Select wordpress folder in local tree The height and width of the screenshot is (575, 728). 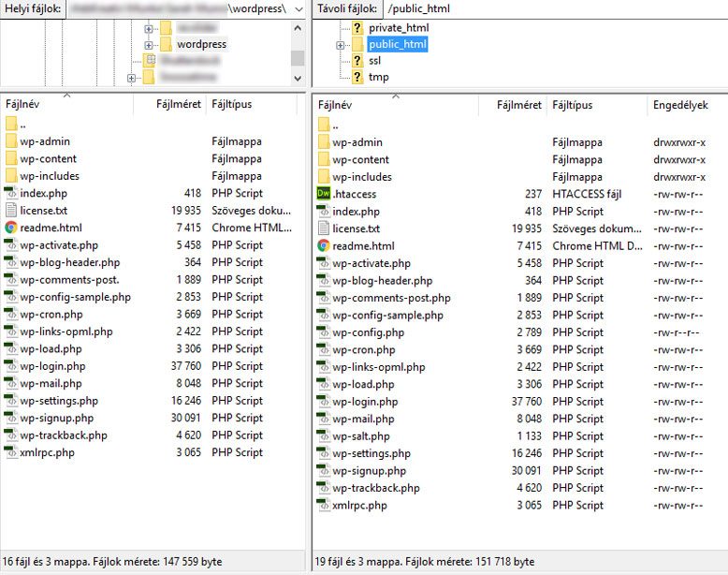point(201,44)
